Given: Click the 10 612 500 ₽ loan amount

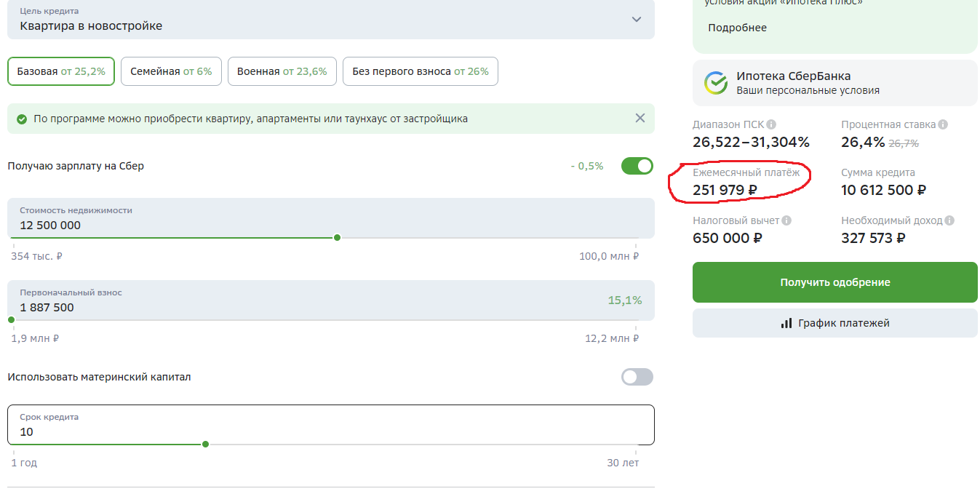Looking at the screenshot, I should pyautogui.click(x=884, y=191).
